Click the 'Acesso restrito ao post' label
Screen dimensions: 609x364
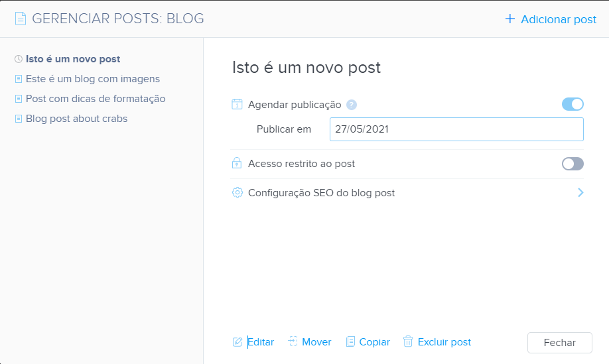[x=301, y=164]
